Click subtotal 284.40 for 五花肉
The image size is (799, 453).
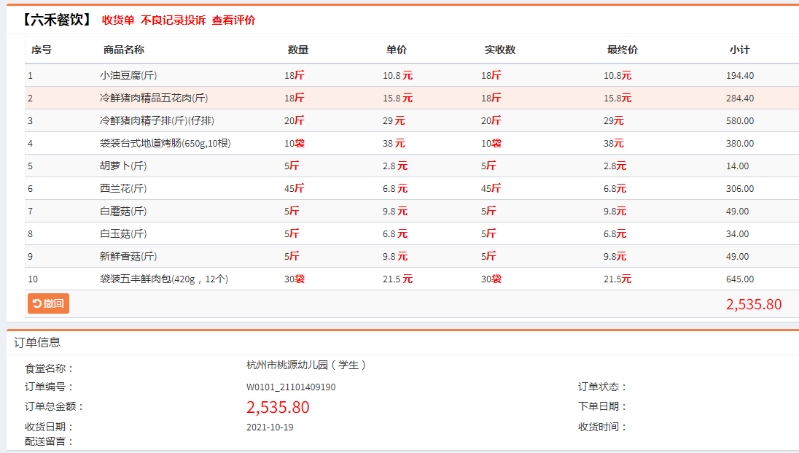coord(740,98)
